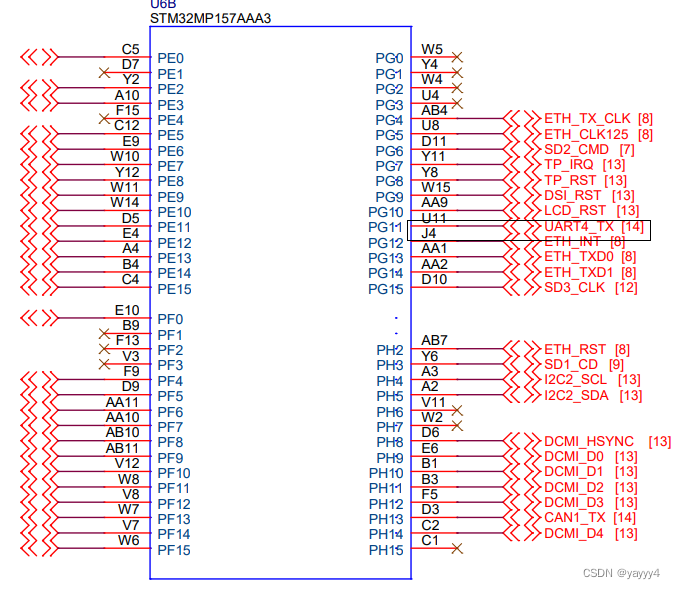Click the ETH_INT net label
675x589 pixels.
click(573, 242)
